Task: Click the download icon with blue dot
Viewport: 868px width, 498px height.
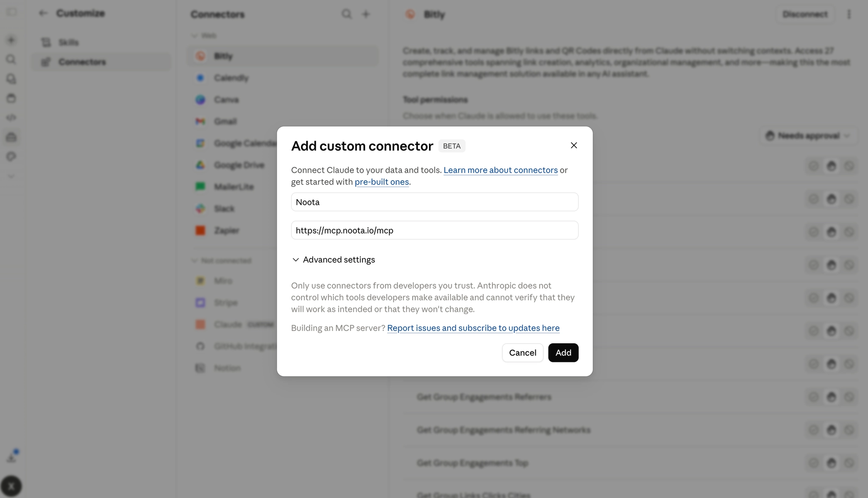Action: (12, 457)
